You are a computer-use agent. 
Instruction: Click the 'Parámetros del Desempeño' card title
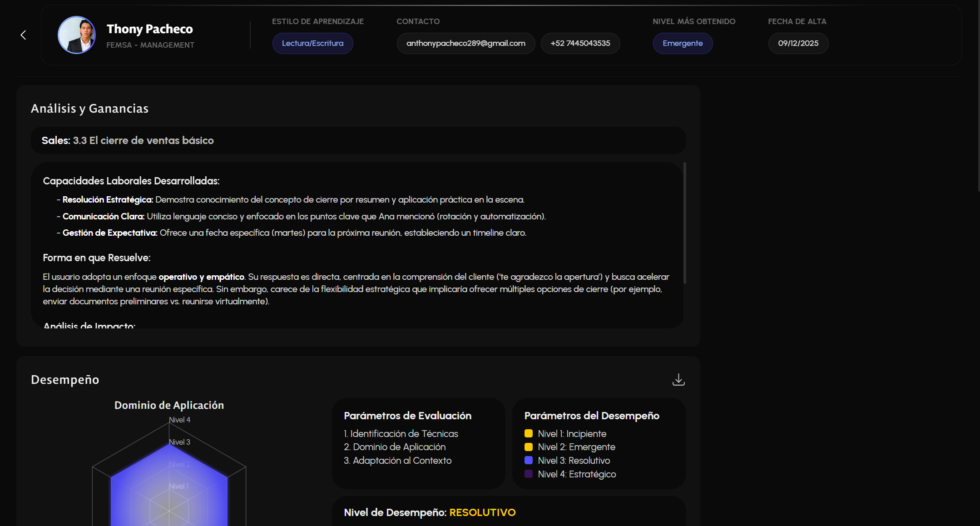tap(592, 416)
